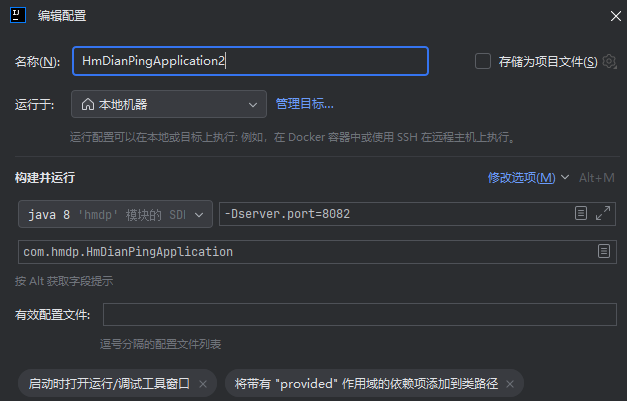The image size is (627, 401).
Task: Click the 按 Alt 获取字段提示 hint text
Action: click(x=64, y=281)
